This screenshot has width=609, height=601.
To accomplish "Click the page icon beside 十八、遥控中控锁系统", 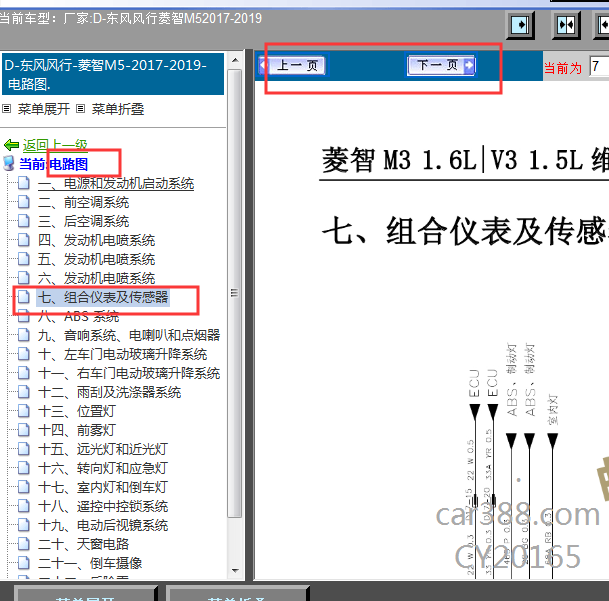I will [24, 506].
